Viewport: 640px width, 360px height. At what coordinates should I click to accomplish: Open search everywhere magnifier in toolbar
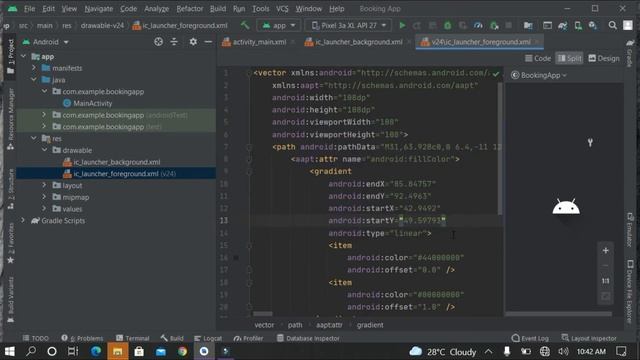612,25
